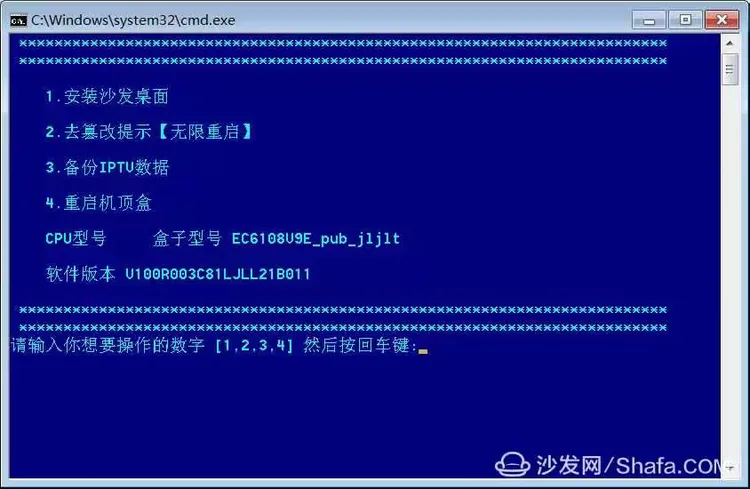Click the scrollbar down arrow

click(729, 468)
